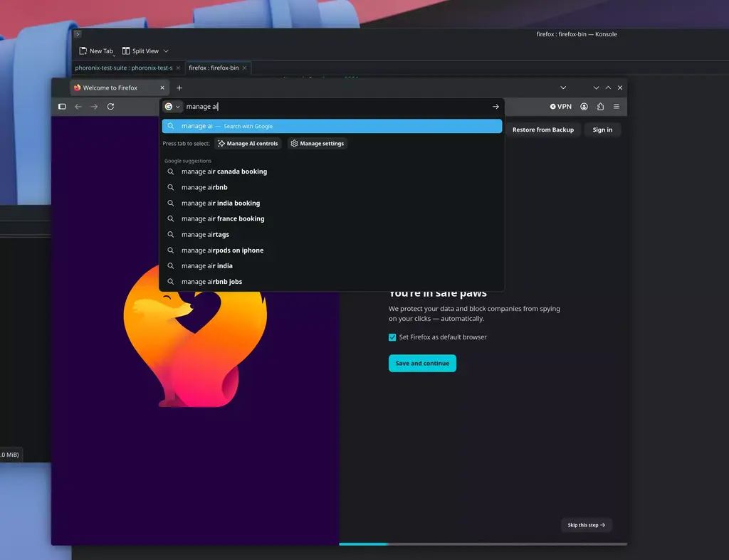
Task: Choose the Manage settings action
Action: click(318, 144)
